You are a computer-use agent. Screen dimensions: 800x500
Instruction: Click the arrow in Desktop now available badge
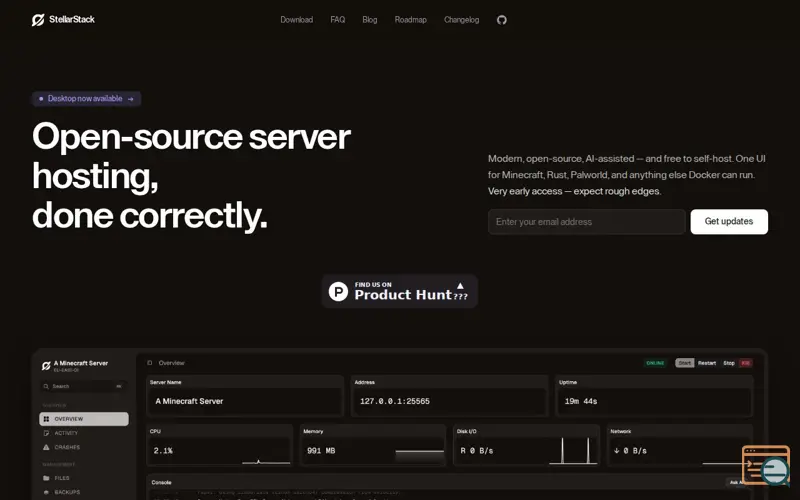coord(131,99)
